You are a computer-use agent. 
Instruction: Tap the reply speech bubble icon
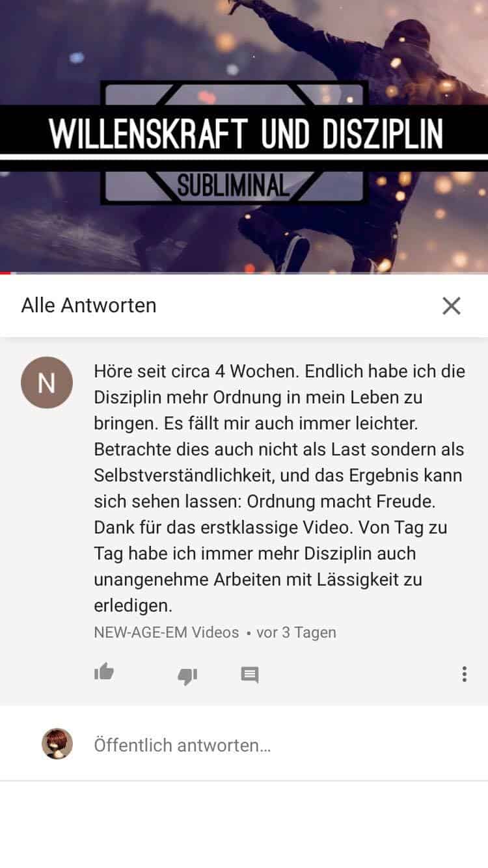point(250,674)
